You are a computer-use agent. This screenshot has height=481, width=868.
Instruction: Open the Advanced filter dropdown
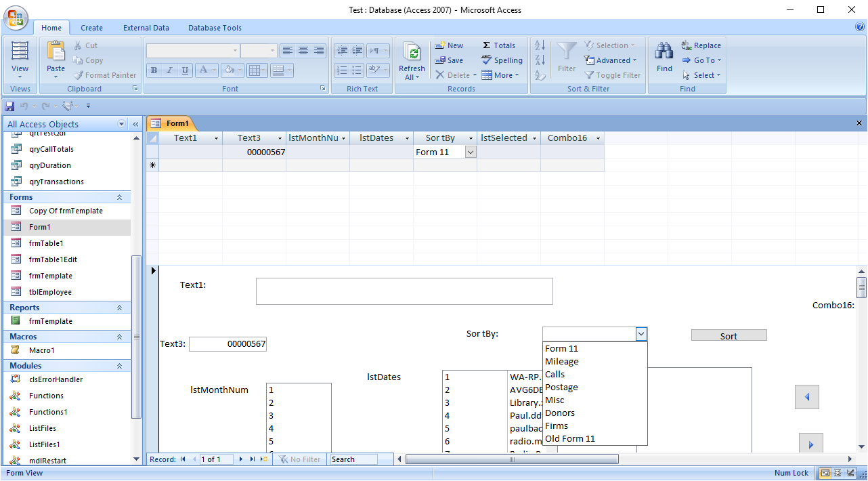611,60
